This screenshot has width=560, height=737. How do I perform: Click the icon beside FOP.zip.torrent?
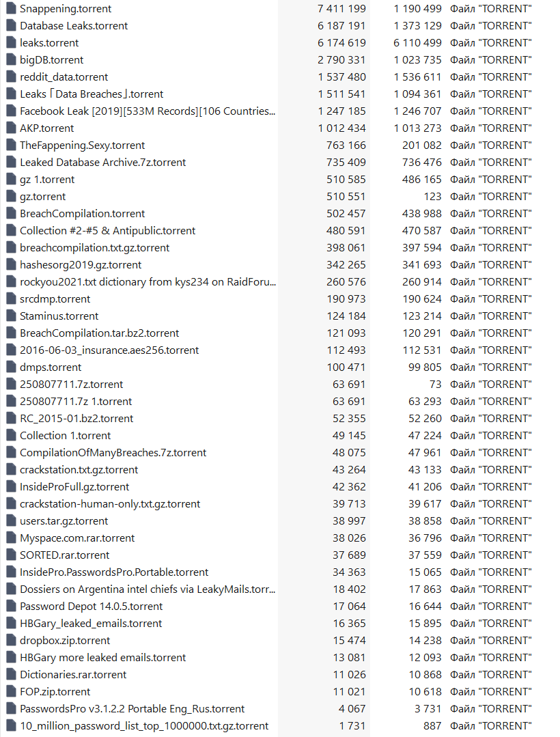click(x=12, y=692)
